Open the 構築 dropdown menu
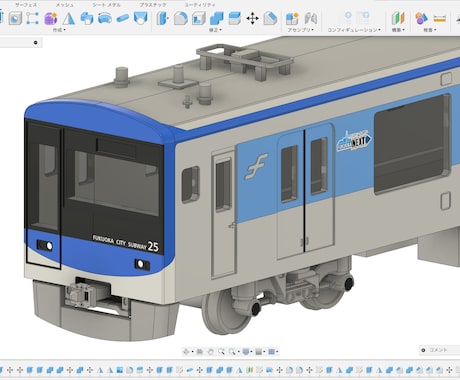Screen dimensions: 460x380 pyautogui.click(x=398, y=30)
